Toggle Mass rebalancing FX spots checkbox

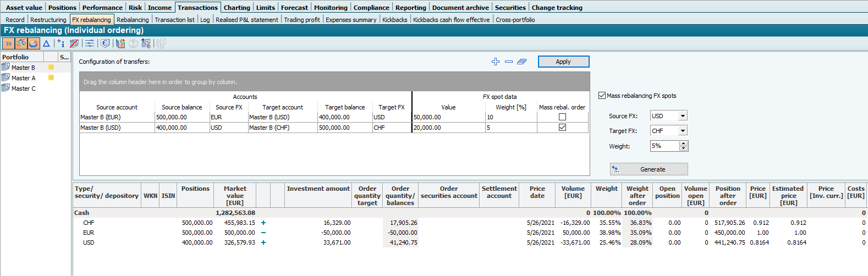[602, 96]
